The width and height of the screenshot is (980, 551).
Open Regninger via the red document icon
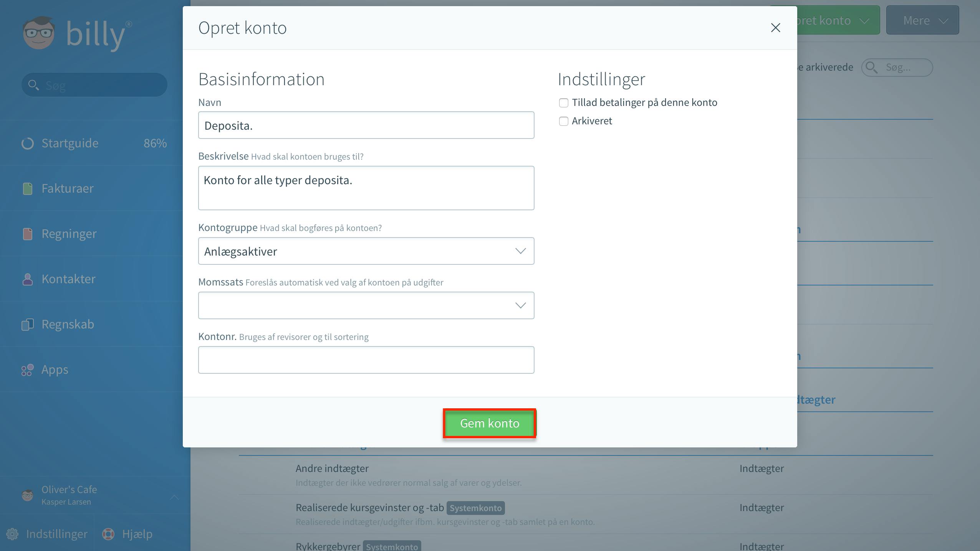28,234
